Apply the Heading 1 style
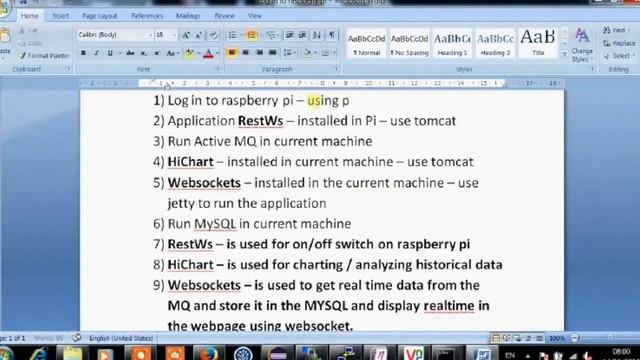640x360 pixels. coord(452,44)
